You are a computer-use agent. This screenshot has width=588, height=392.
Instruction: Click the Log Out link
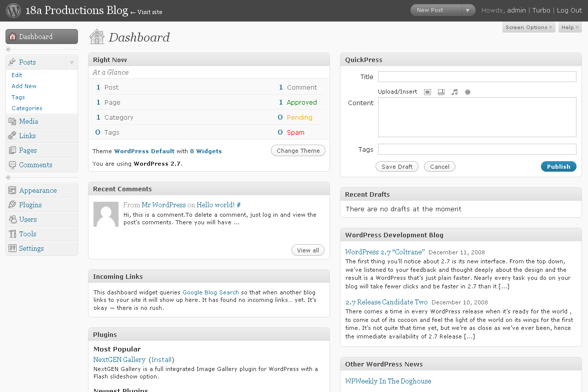click(569, 10)
